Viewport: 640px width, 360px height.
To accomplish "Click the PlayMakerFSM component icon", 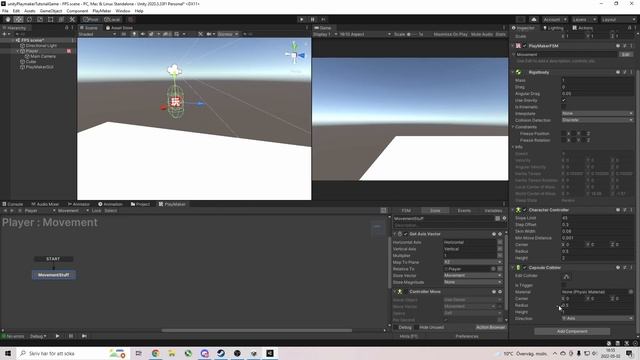I will pos(518,46).
